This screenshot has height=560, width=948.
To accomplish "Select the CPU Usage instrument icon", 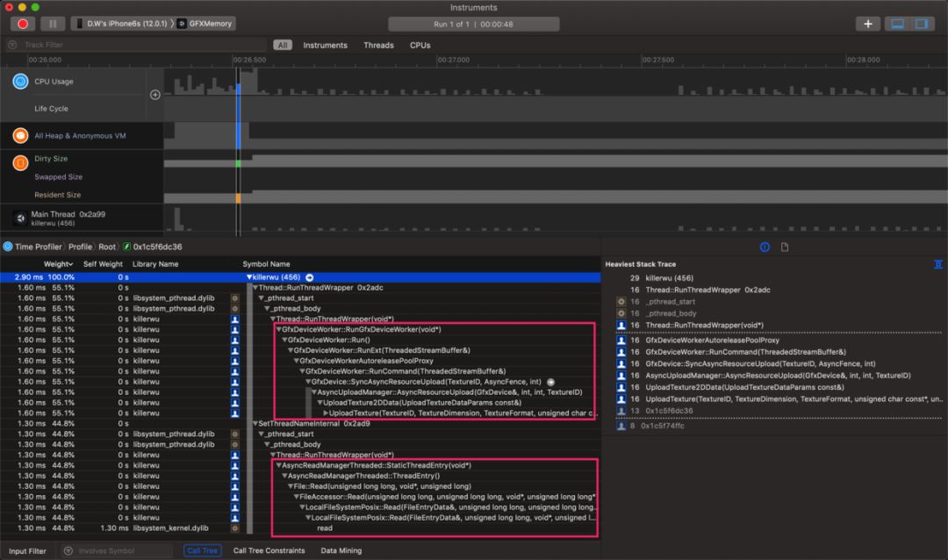I will 20,81.
